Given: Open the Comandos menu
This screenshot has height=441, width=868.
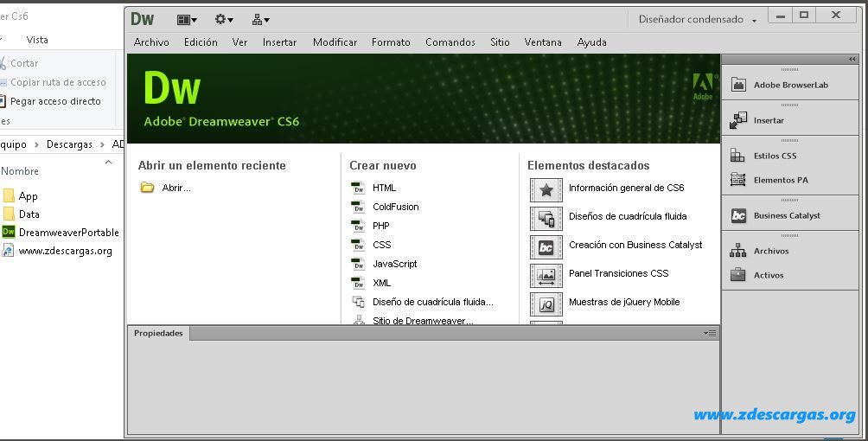Looking at the screenshot, I should [450, 42].
